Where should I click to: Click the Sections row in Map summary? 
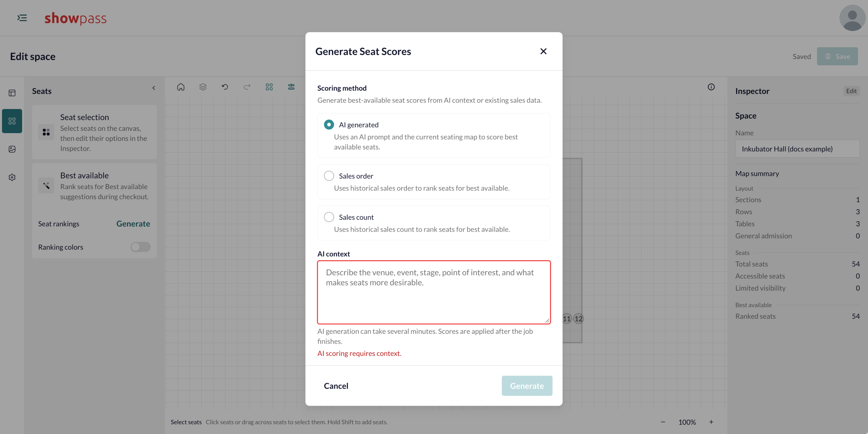pos(797,200)
